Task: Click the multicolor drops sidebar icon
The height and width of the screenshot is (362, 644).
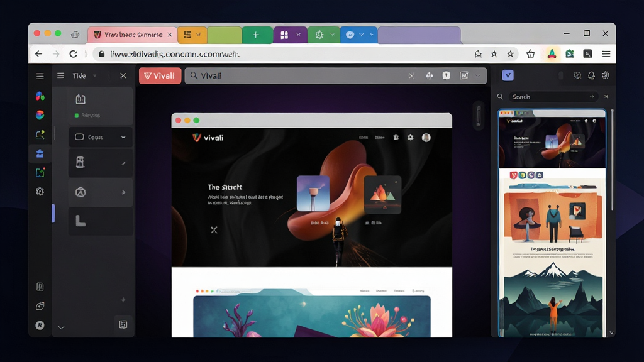Action: pos(40,96)
